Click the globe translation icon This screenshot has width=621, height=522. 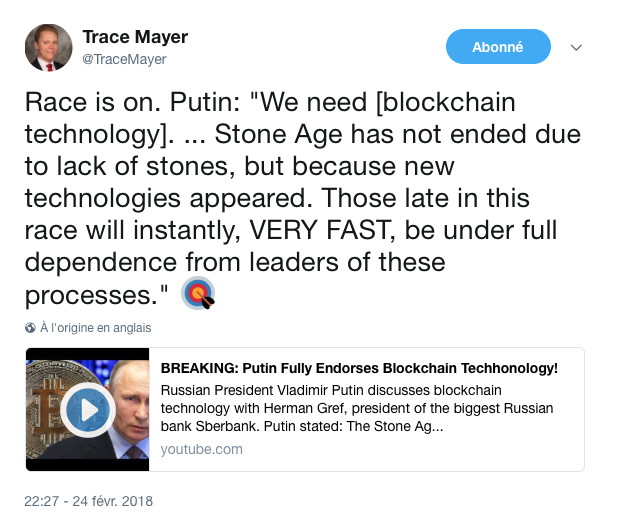pyautogui.click(x=30, y=328)
